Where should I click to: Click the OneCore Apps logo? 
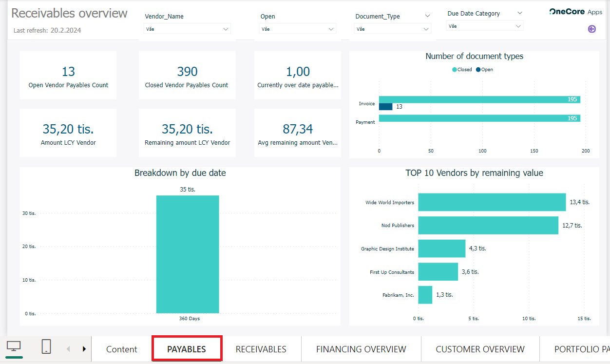coord(575,12)
